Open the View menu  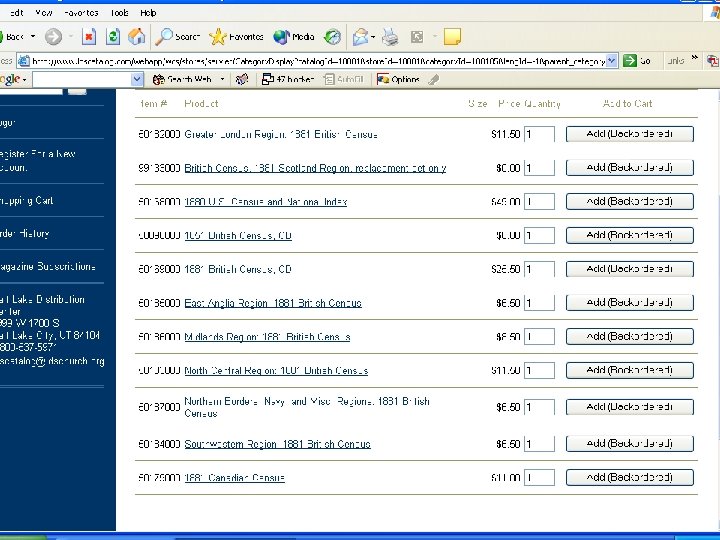(x=44, y=13)
